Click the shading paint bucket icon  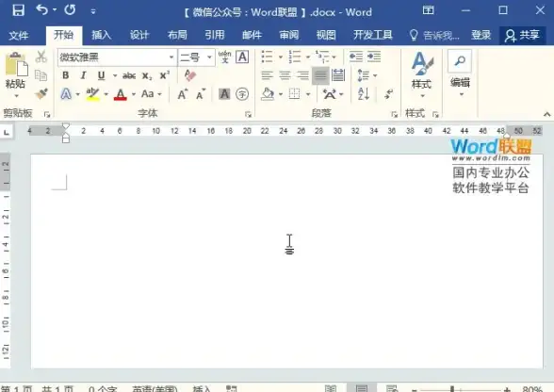(268, 94)
